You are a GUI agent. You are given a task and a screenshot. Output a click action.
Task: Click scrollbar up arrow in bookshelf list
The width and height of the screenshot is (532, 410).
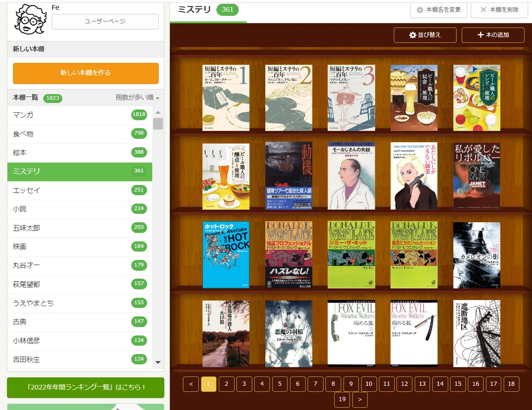point(158,112)
